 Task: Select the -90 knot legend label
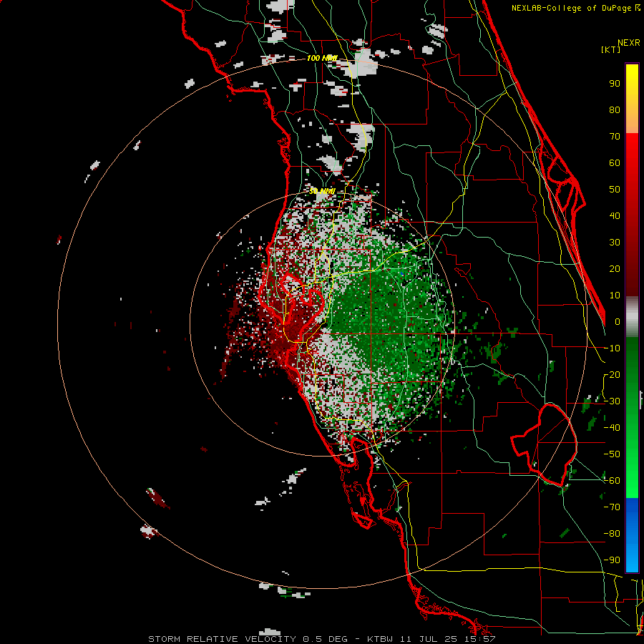612,560
